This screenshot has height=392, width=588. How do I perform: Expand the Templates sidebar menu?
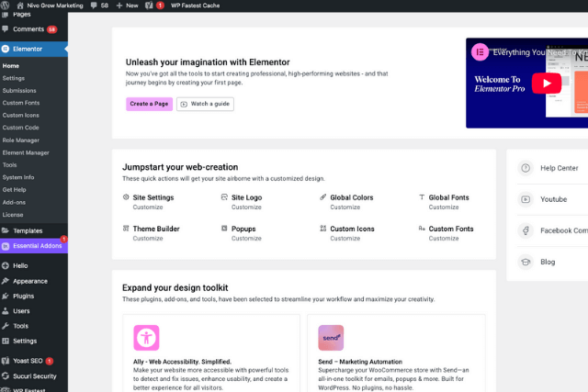click(x=28, y=230)
